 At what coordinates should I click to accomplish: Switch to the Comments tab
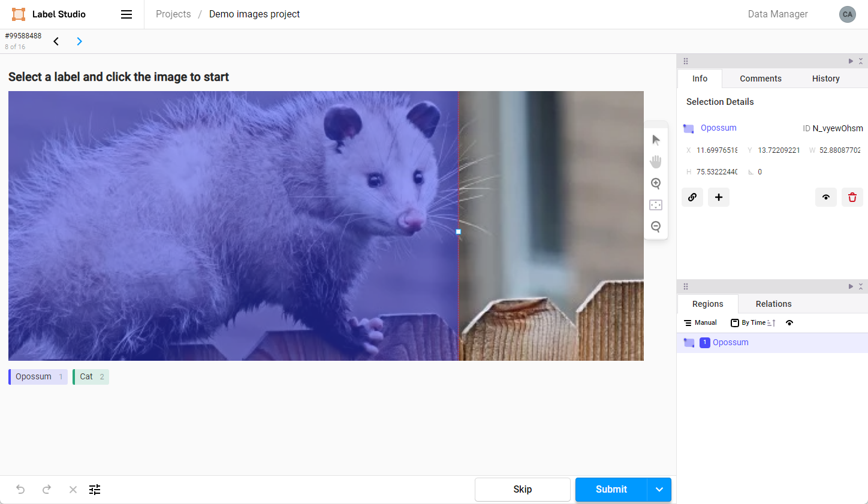760,79
